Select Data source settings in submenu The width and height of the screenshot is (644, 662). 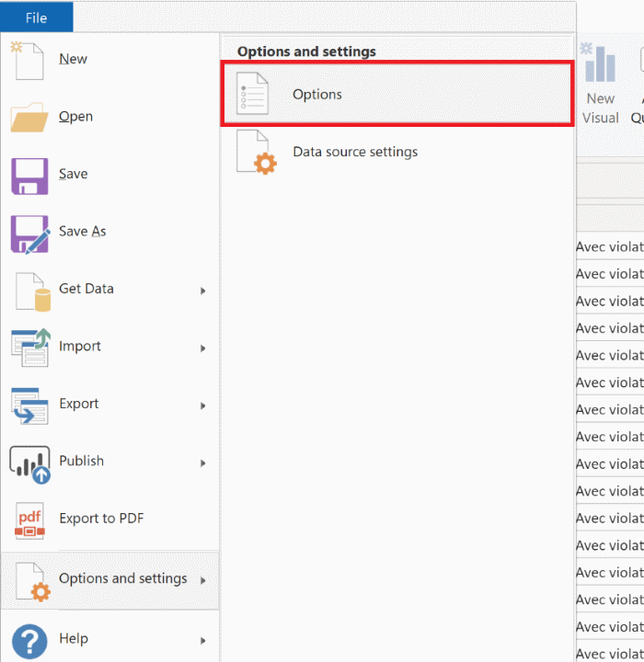tap(397, 152)
